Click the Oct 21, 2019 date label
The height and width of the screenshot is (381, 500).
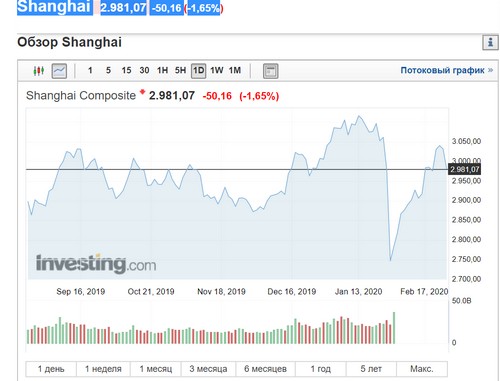point(151,292)
